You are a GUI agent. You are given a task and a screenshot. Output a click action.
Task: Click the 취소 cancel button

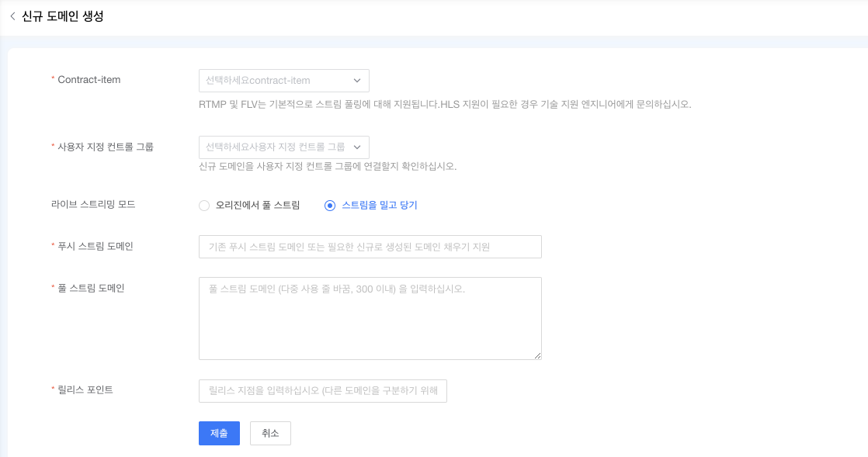(x=269, y=433)
